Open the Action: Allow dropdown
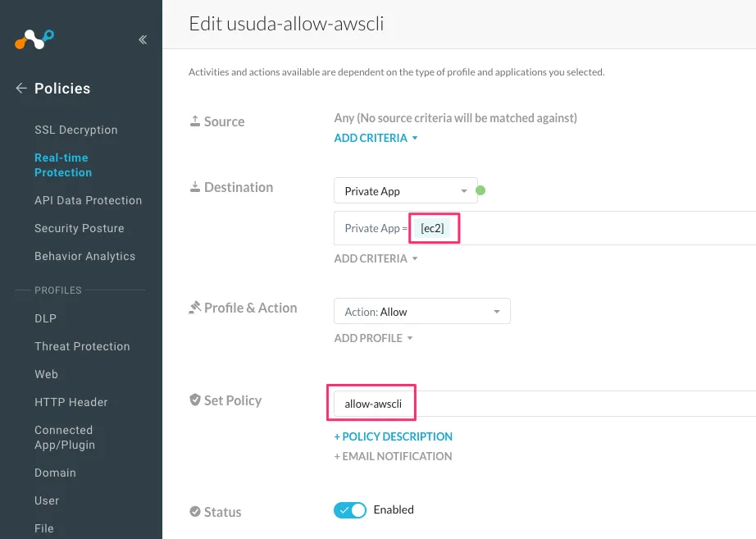The width and height of the screenshot is (756, 539). [421, 312]
